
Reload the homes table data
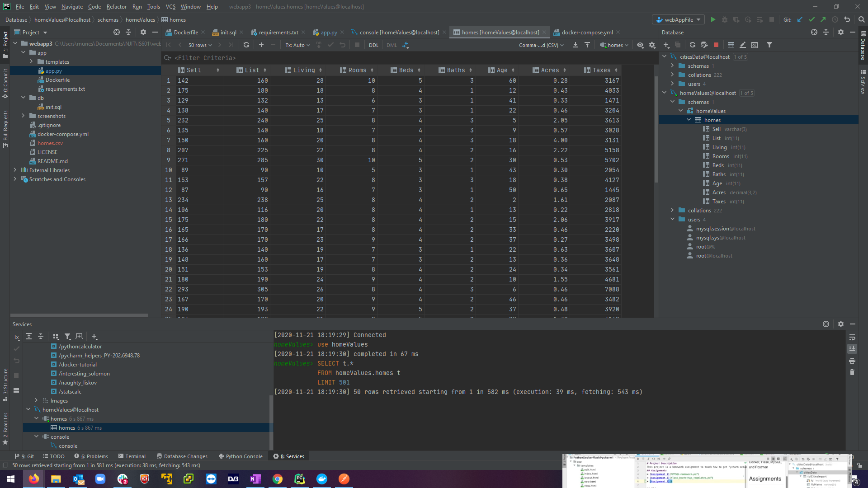tap(246, 45)
